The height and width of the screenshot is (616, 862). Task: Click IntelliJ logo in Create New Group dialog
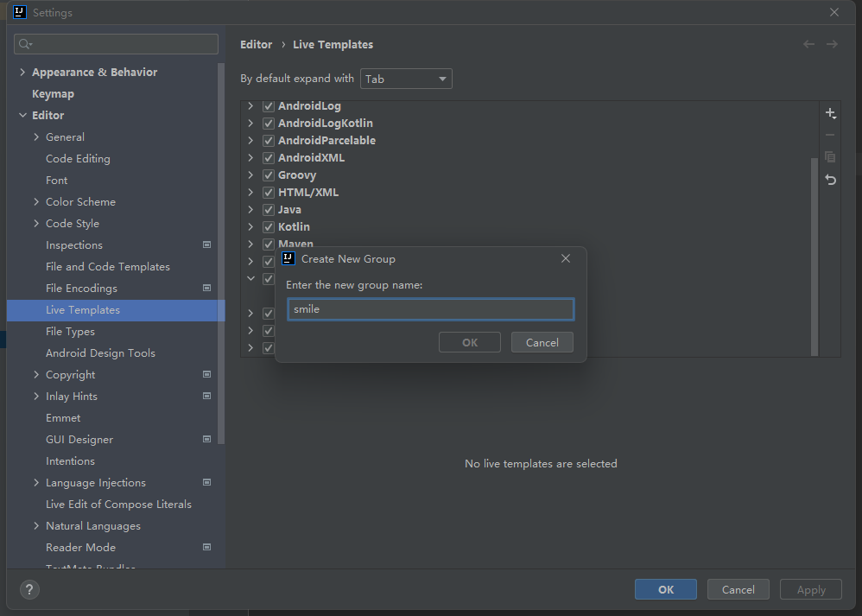click(x=288, y=258)
